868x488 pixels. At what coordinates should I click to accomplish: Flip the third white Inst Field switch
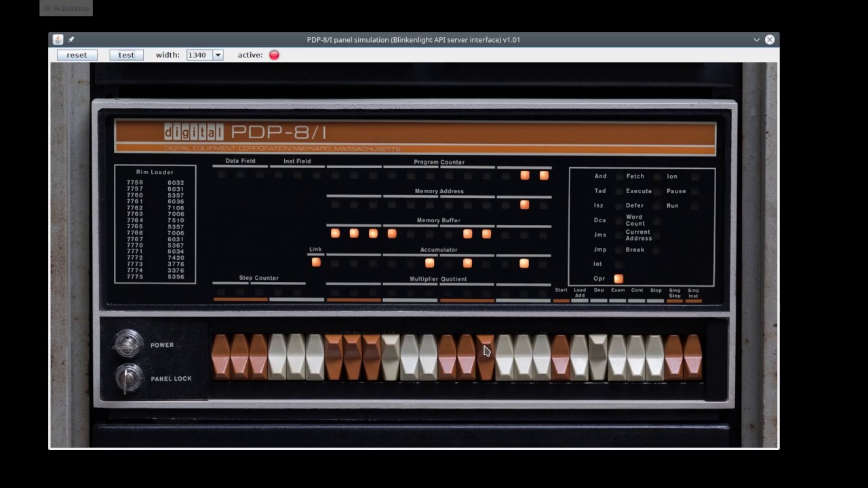pyautogui.click(x=315, y=357)
